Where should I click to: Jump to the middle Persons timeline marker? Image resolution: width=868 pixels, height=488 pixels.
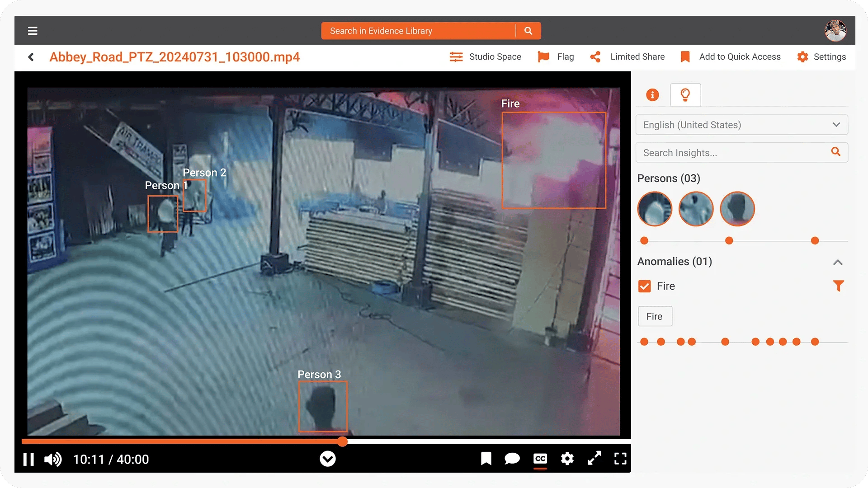729,241
